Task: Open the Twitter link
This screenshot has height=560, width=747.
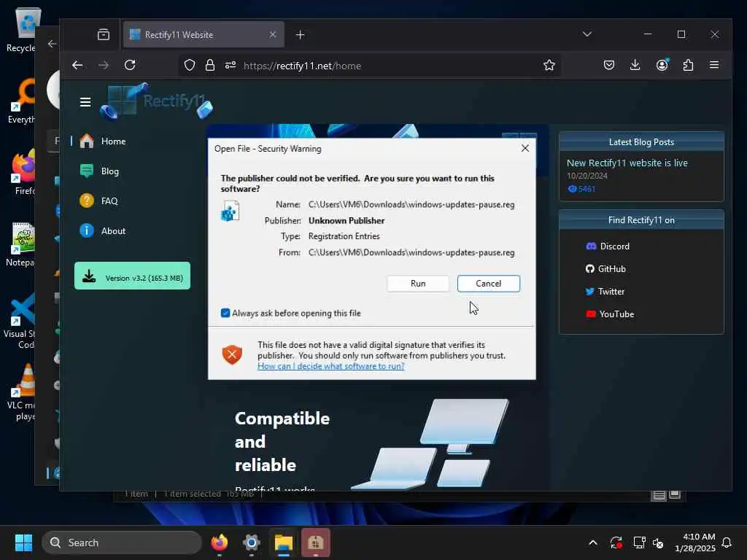Action: [x=605, y=292]
